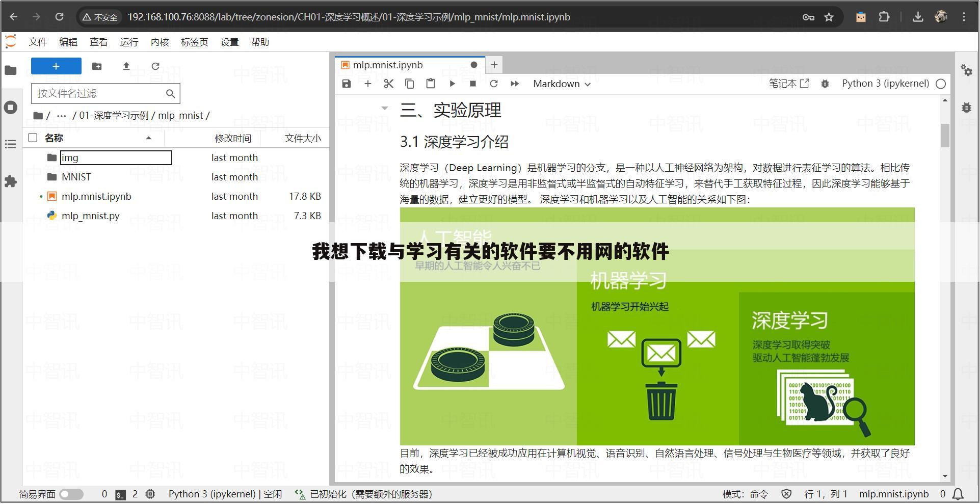Open the 内核 menu
Screen dimensions: 980x504
tap(160, 42)
